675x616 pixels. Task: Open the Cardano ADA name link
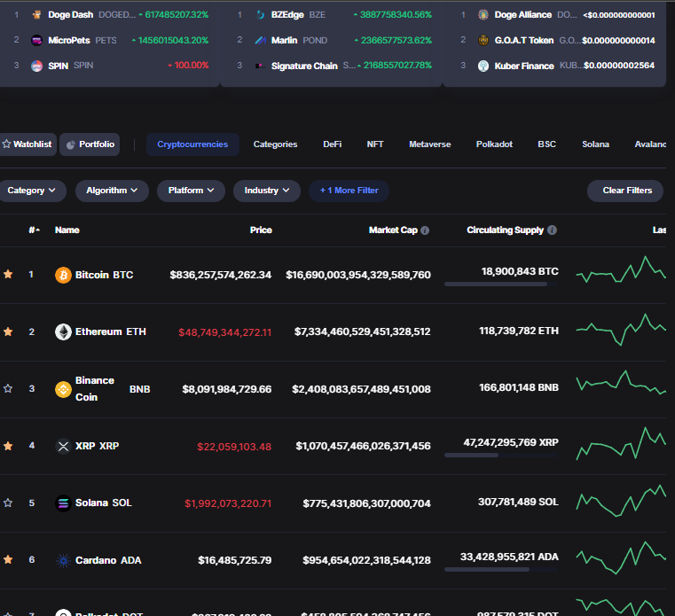coord(108,560)
